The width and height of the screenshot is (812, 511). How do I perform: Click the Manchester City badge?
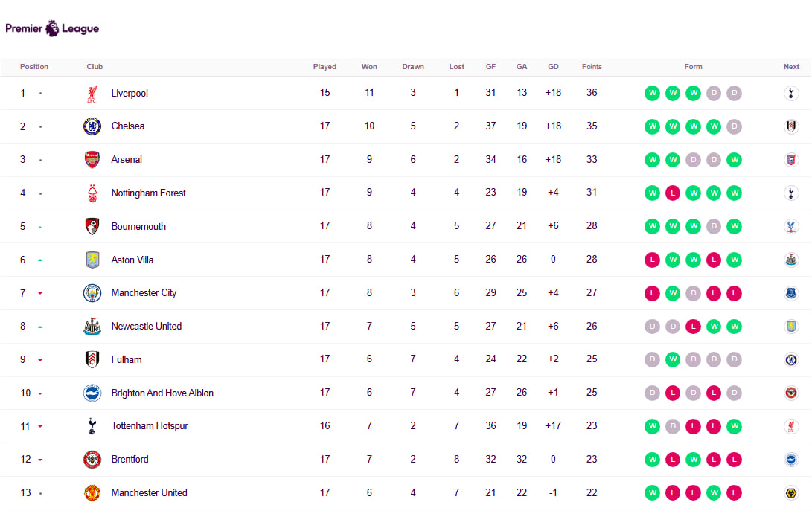click(92, 293)
